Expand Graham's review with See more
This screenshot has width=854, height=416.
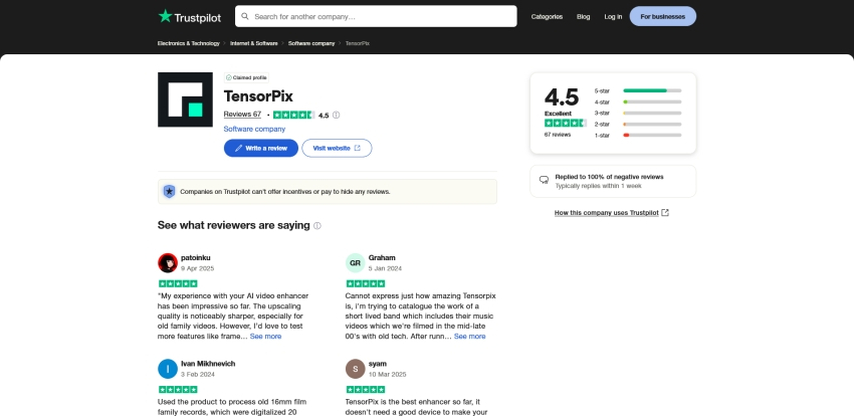[469, 337]
